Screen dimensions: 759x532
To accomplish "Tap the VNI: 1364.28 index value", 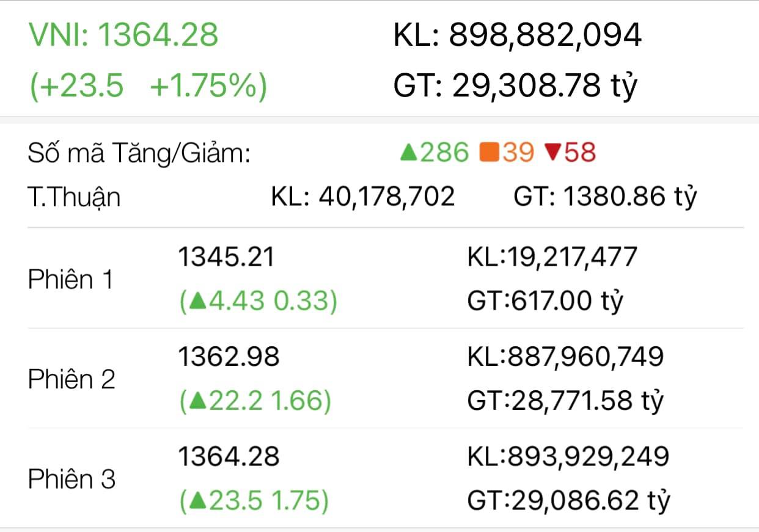I will [x=123, y=34].
